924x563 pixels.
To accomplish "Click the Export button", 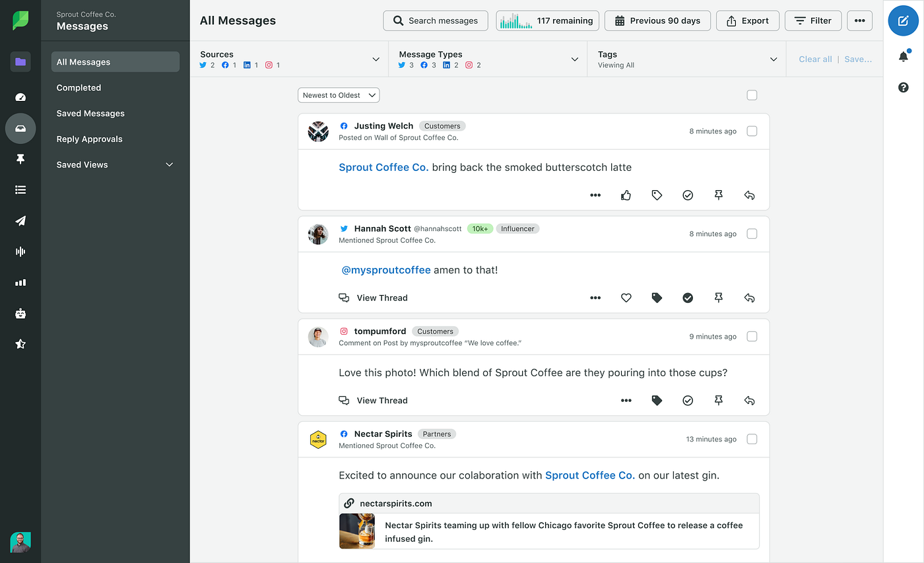I will click(747, 20).
